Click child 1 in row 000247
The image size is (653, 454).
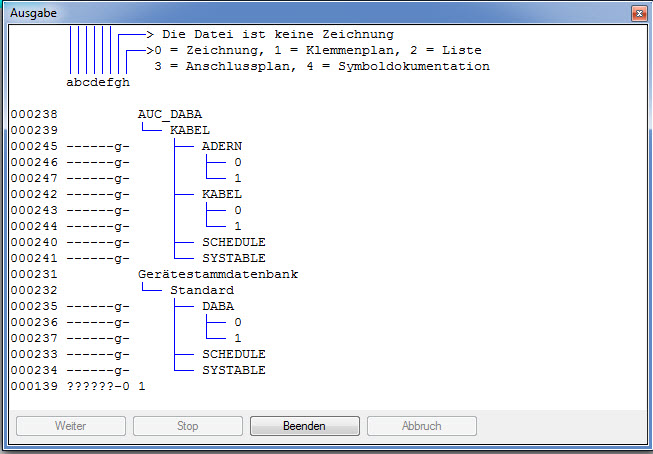[x=238, y=178]
